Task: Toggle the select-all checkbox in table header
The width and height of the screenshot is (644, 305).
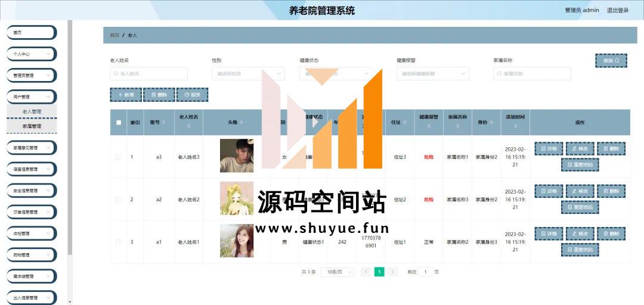Action: coord(119,122)
